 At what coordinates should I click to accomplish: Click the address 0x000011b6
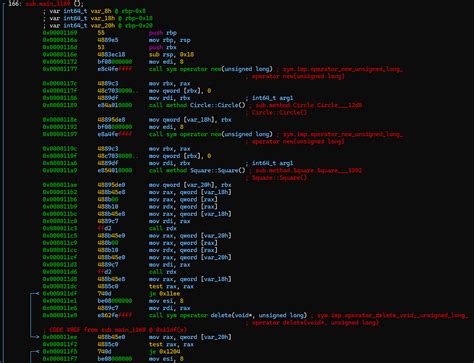coord(60,199)
